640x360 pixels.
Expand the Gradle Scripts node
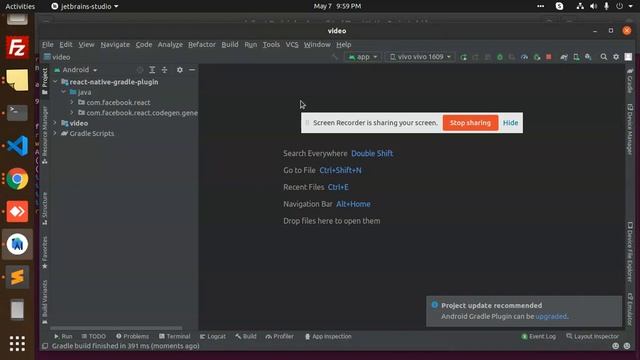coord(56,133)
